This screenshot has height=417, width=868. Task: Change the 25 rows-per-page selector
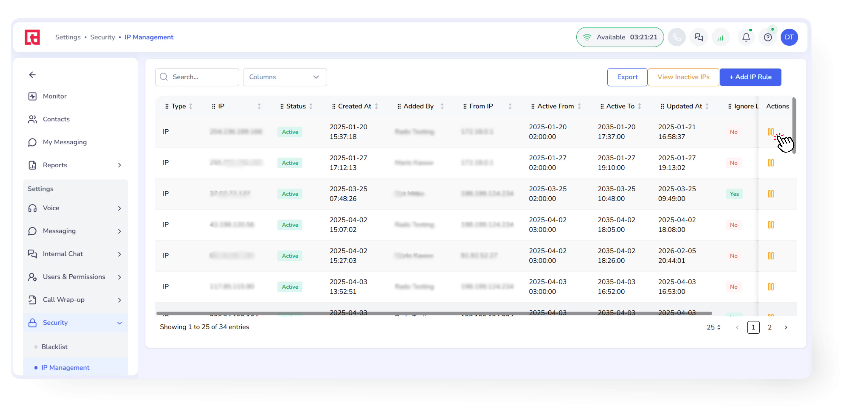coord(713,327)
